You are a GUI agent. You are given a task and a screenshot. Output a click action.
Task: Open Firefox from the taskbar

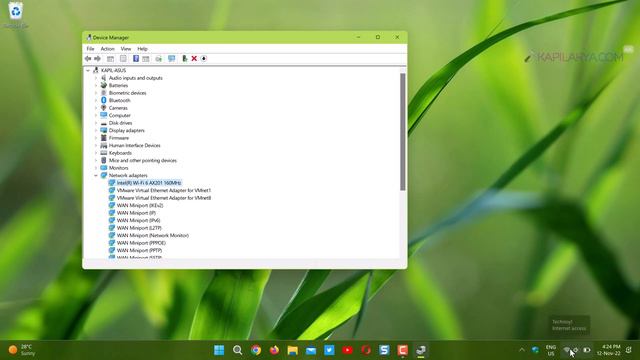click(x=274, y=350)
